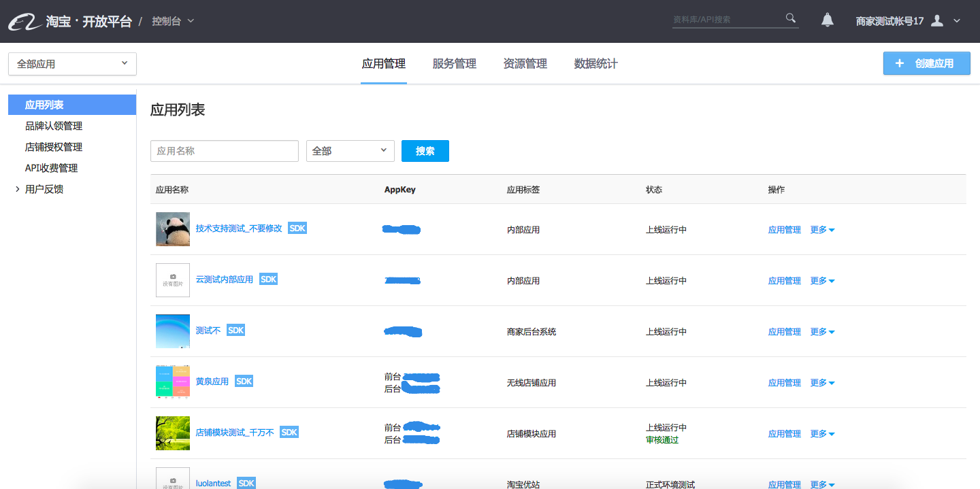Click the 创建应用 button
Image resolution: width=980 pixels, height=489 pixels.
tap(926, 63)
